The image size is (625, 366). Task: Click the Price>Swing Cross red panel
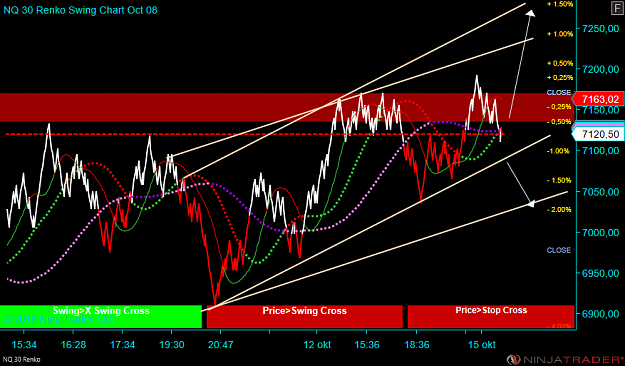coord(305,317)
